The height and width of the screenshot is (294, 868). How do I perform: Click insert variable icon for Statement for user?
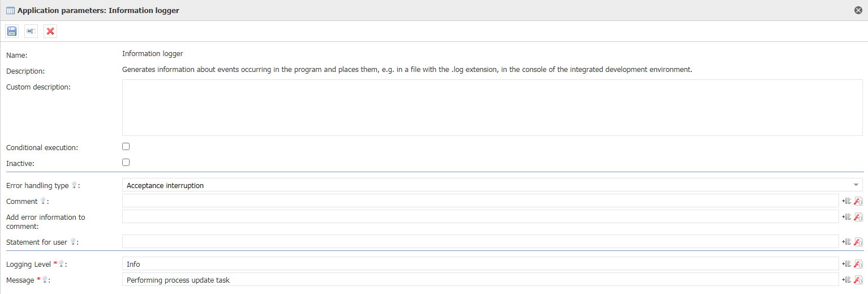846,242
